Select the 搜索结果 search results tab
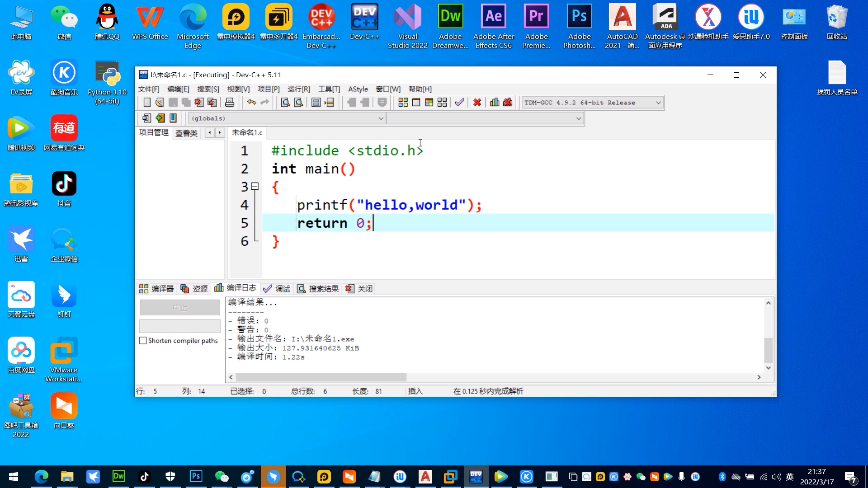This screenshot has width=868, height=488. (x=318, y=289)
